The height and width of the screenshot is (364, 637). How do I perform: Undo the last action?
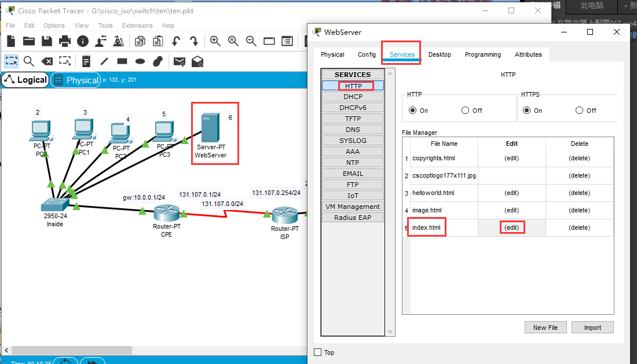click(x=176, y=41)
